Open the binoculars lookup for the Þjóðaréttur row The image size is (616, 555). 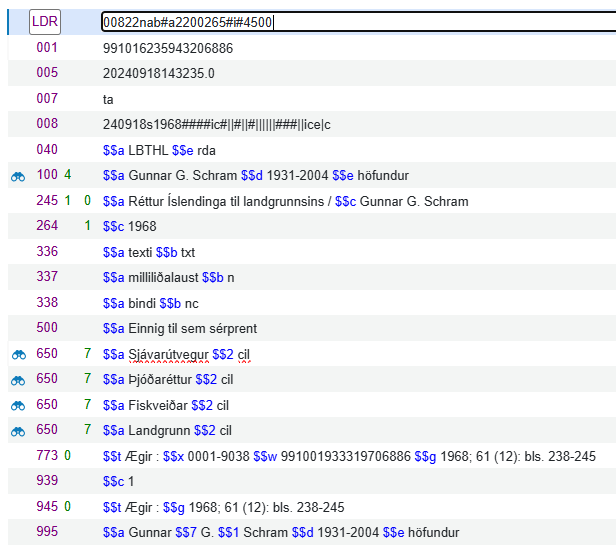click(x=18, y=381)
